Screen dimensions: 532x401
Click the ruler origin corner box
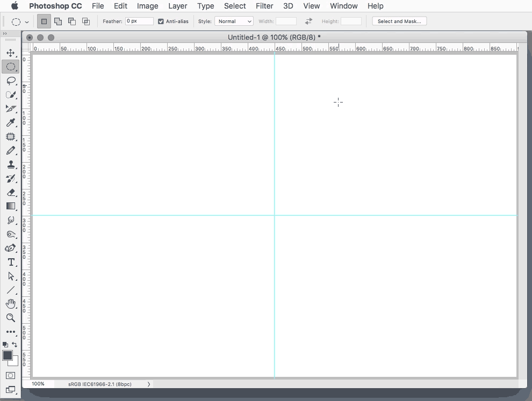26,48
